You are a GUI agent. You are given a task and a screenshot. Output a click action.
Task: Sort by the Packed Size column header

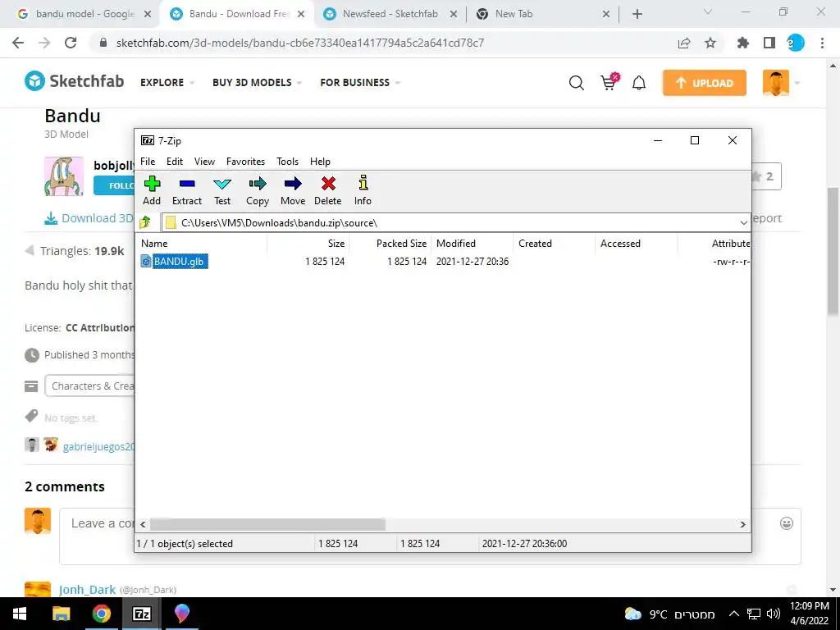[390, 243]
